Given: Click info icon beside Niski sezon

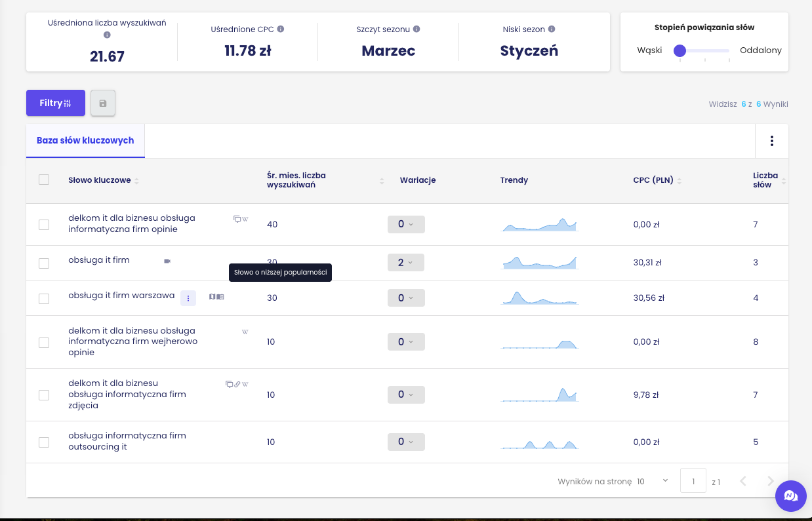Looking at the screenshot, I should (x=552, y=29).
